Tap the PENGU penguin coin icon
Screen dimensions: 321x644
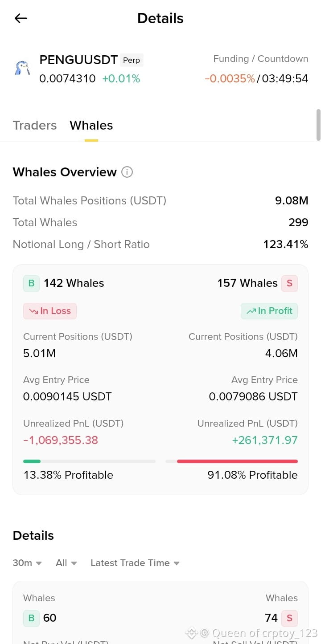coord(22,68)
